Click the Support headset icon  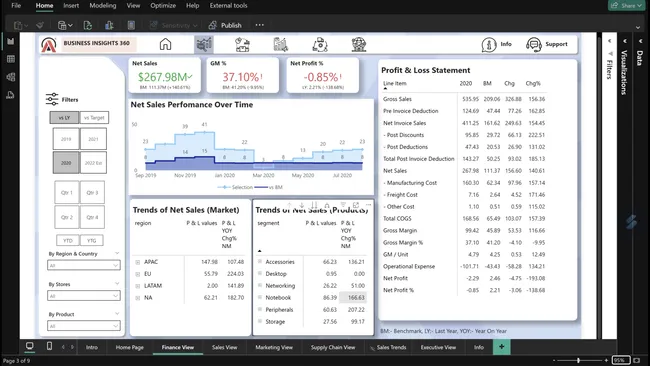coord(534,44)
